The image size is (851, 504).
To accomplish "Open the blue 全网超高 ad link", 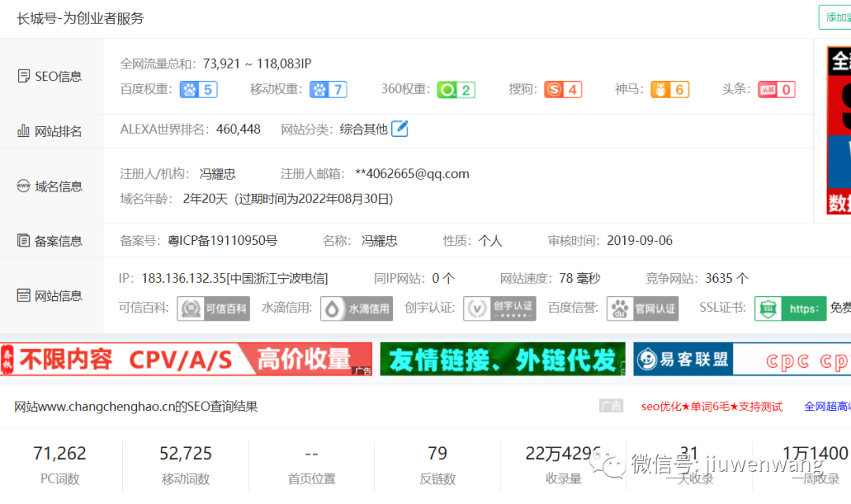I will (827, 406).
